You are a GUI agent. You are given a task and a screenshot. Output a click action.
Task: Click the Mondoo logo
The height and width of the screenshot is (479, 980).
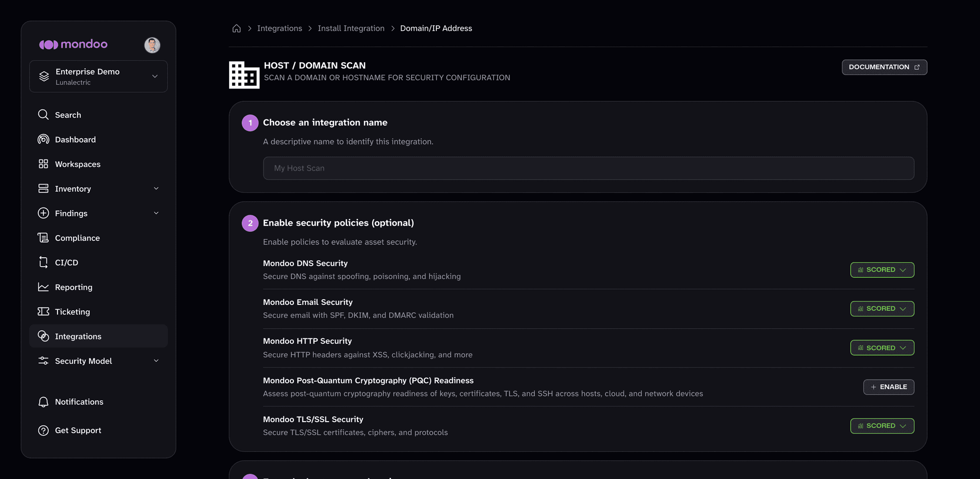[x=73, y=44]
